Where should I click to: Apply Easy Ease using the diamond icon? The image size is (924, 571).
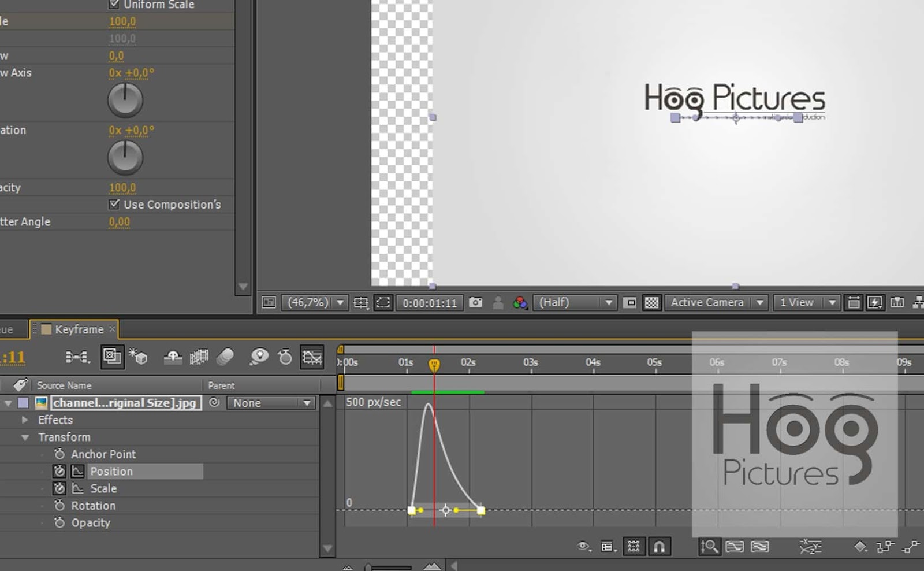coord(860,546)
